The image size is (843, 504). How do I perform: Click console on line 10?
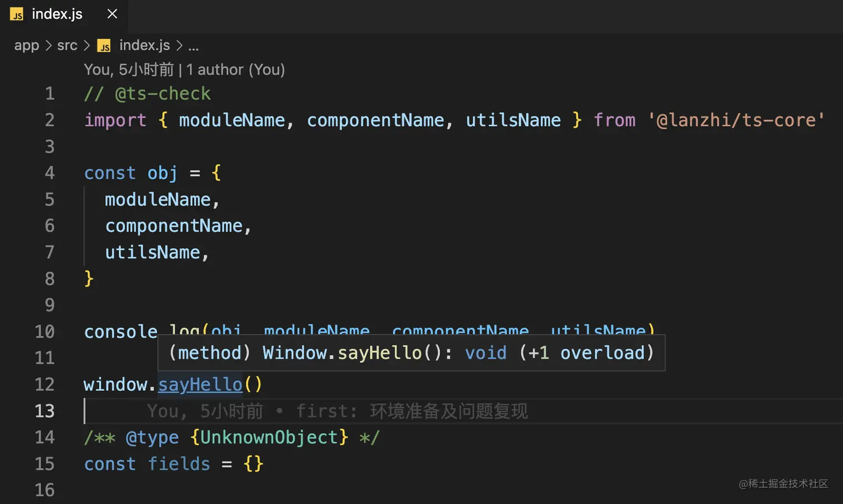coord(121,332)
